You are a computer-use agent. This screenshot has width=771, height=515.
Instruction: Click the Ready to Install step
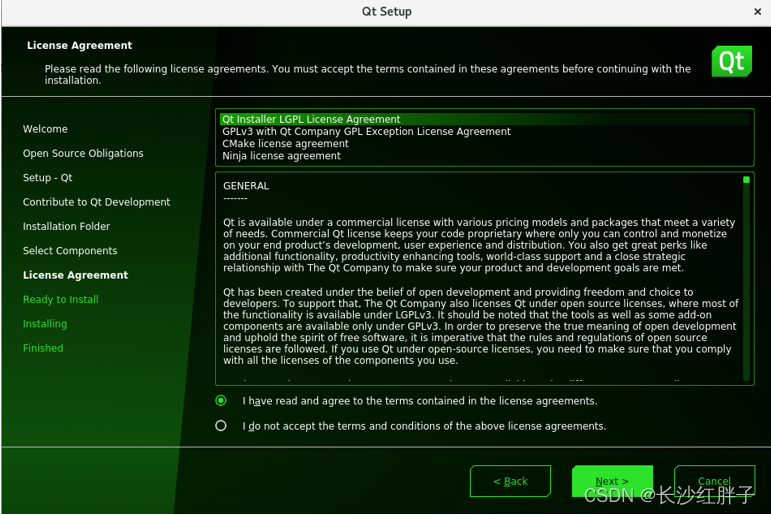60,300
